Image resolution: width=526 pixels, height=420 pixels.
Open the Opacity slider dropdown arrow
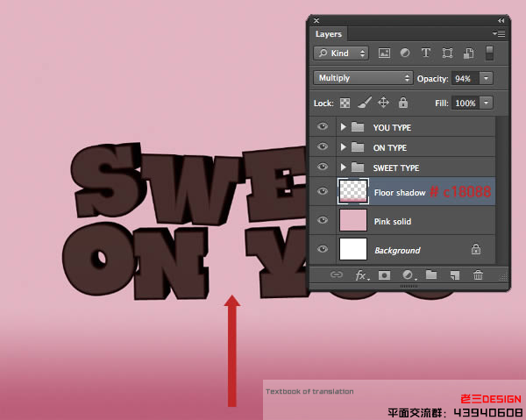(x=486, y=78)
